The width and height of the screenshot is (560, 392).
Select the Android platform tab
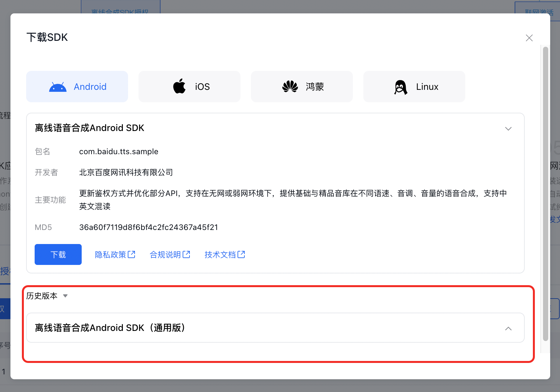pyautogui.click(x=77, y=87)
